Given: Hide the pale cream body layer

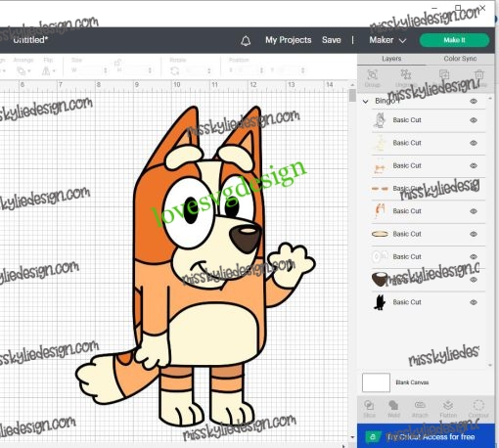Looking at the screenshot, I should tap(474, 143).
